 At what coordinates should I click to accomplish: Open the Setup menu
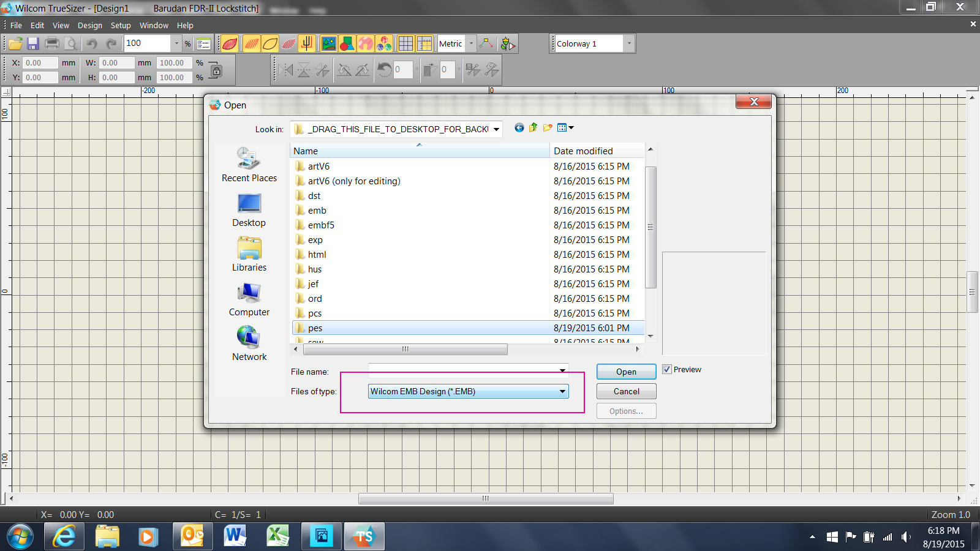pyautogui.click(x=121, y=25)
